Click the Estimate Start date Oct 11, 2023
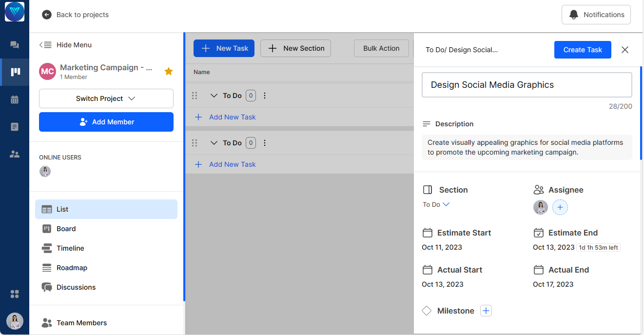Viewport: 644px width, 335px height. click(x=442, y=247)
